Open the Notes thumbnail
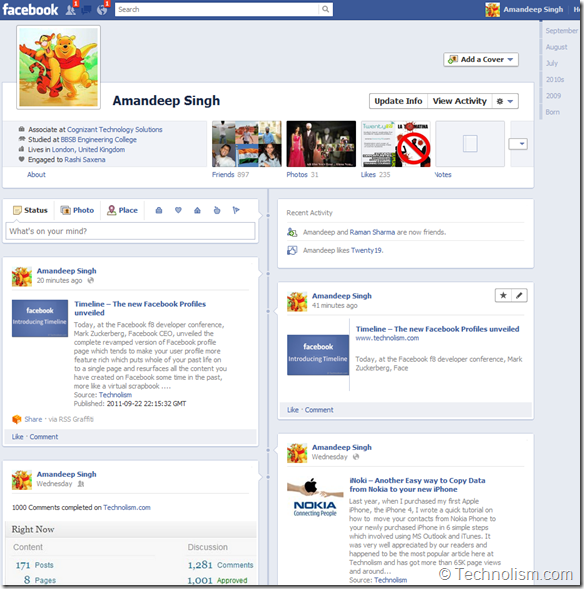This screenshot has width=584, height=589. click(470, 144)
